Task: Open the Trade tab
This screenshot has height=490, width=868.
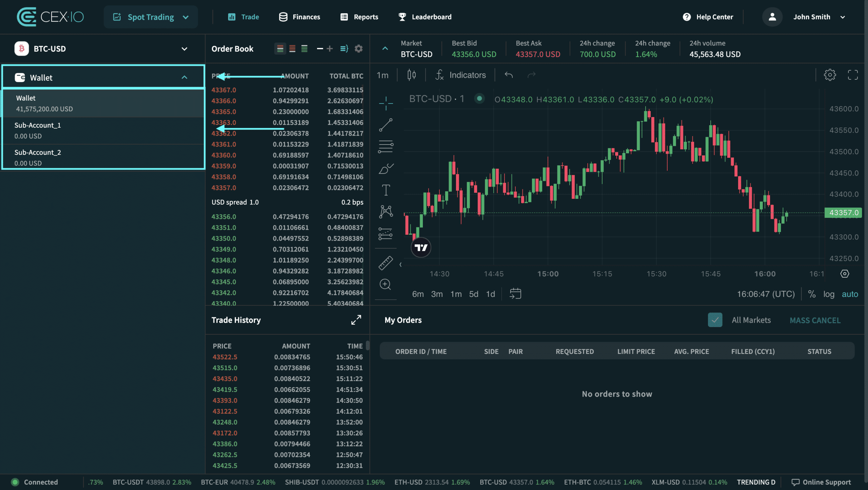Action: tap(243, 17)
